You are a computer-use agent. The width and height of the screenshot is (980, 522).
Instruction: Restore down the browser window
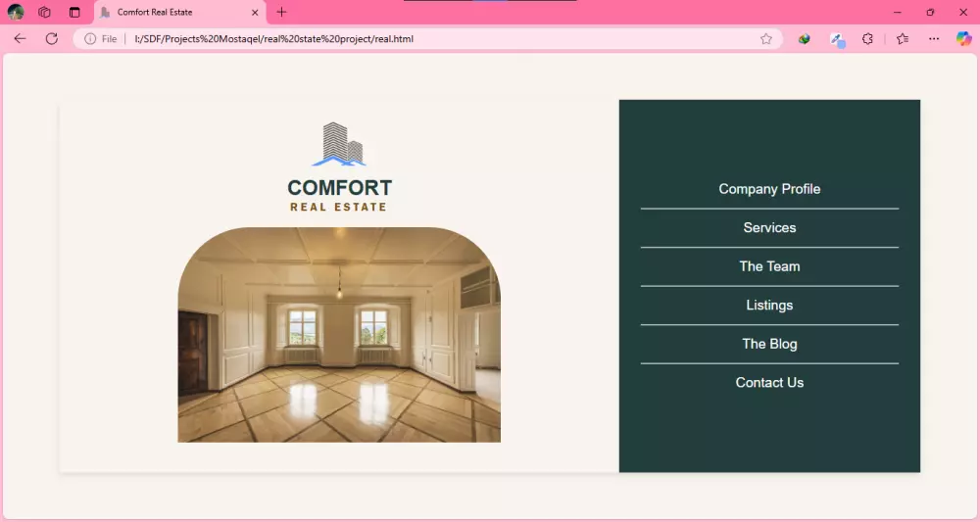tap(930, 12)
